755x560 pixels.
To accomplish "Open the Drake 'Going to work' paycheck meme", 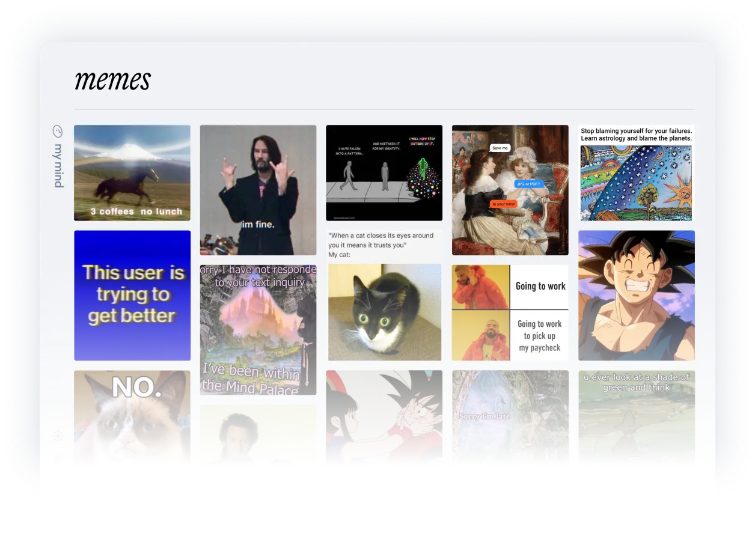I will pos(510,312).
